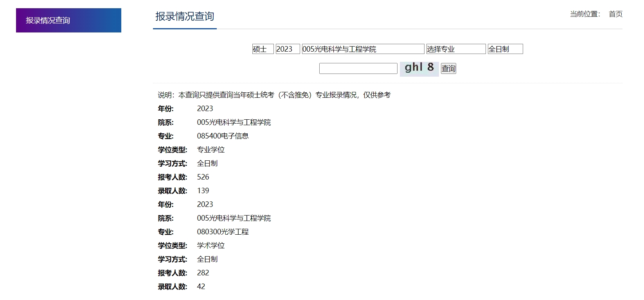Refresh the 'ghl 8' captcha image

(419, 68)
